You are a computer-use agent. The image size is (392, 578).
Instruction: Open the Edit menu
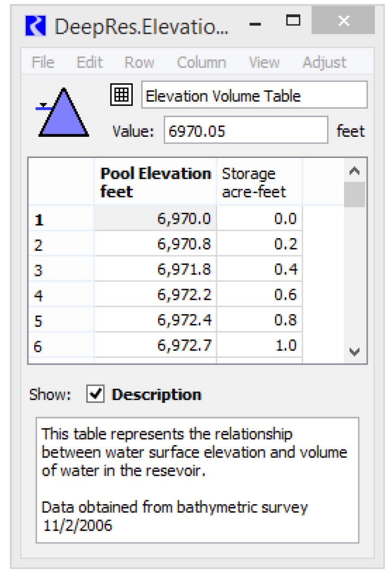(90, 63)
